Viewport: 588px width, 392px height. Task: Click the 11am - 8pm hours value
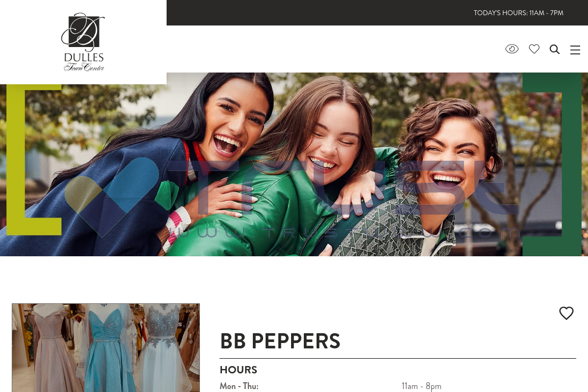click(421, 386)
